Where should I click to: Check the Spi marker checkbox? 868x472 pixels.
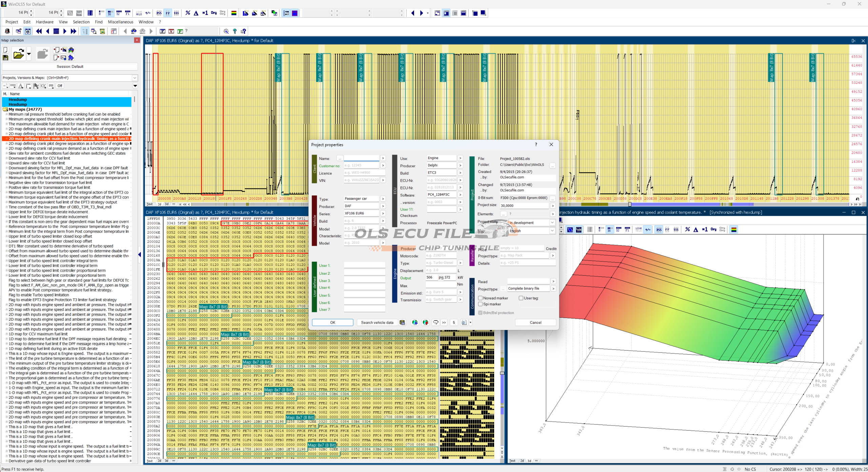pyautogui.click(x=480, y=304)
